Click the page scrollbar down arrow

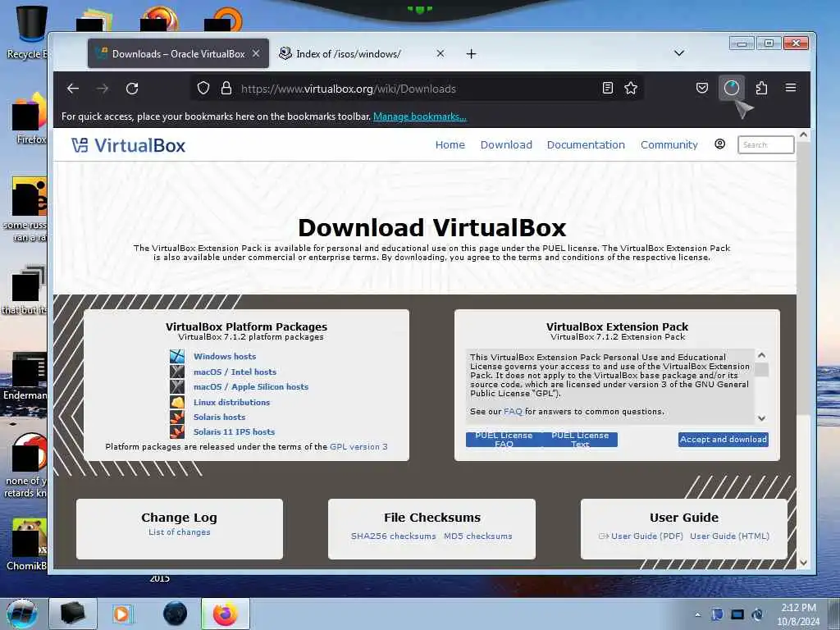[803, 562]
